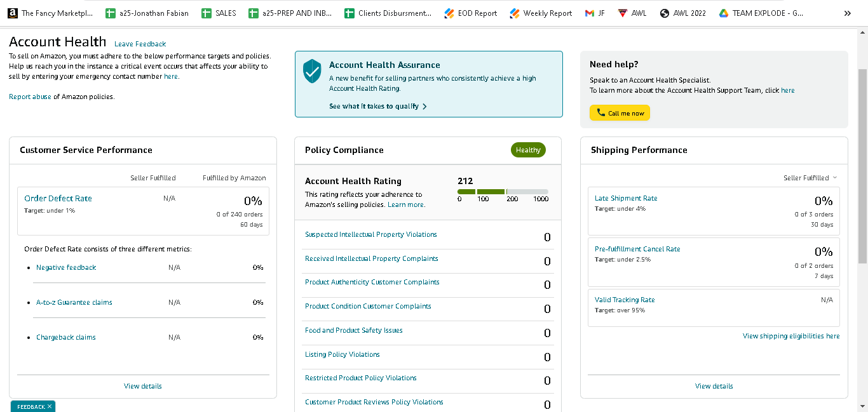Open Restricted Product Policy Violations
The width and height of the screenshot is (868, 412).
click(x=361, y=378)
